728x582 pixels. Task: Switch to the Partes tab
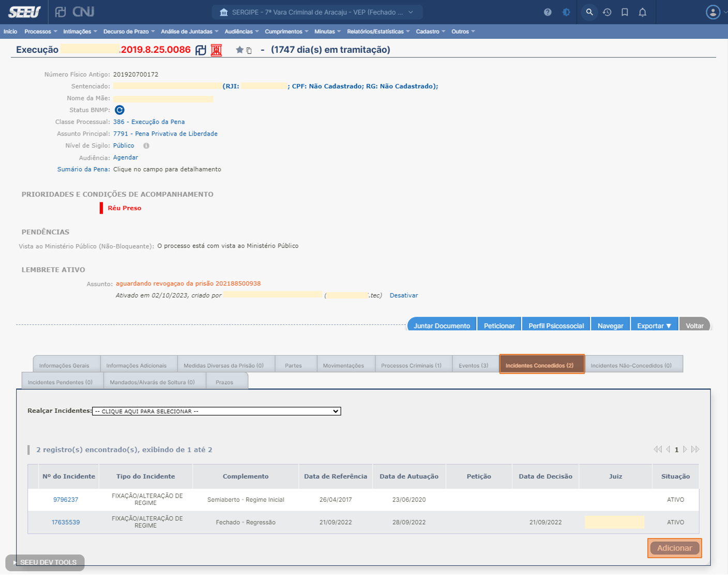coord(296,364)
